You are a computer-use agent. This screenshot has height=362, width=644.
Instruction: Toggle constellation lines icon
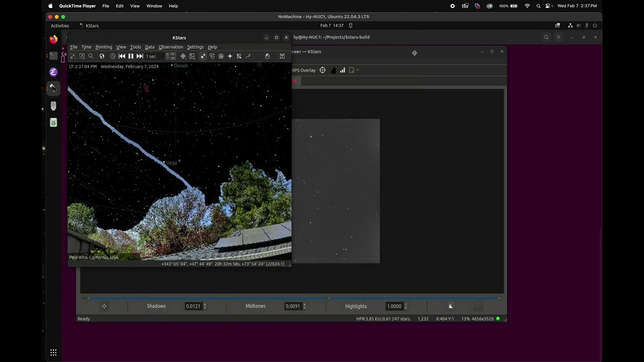point(248,56)
